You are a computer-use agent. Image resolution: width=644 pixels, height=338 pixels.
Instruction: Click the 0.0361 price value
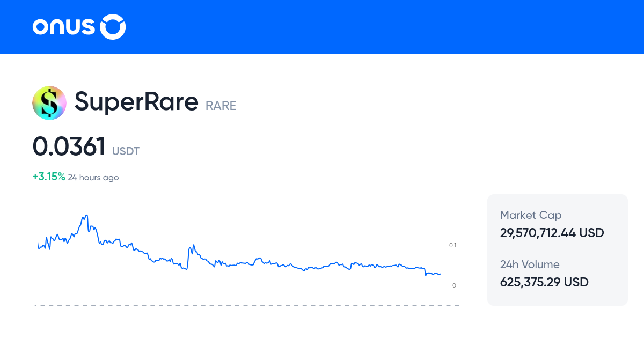[69, 146]
